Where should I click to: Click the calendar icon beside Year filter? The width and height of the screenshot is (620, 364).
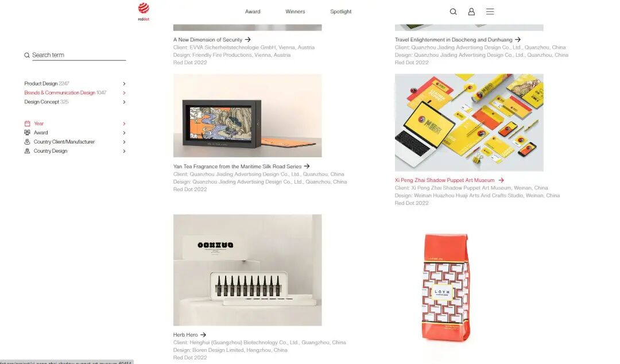pos(28,123)
